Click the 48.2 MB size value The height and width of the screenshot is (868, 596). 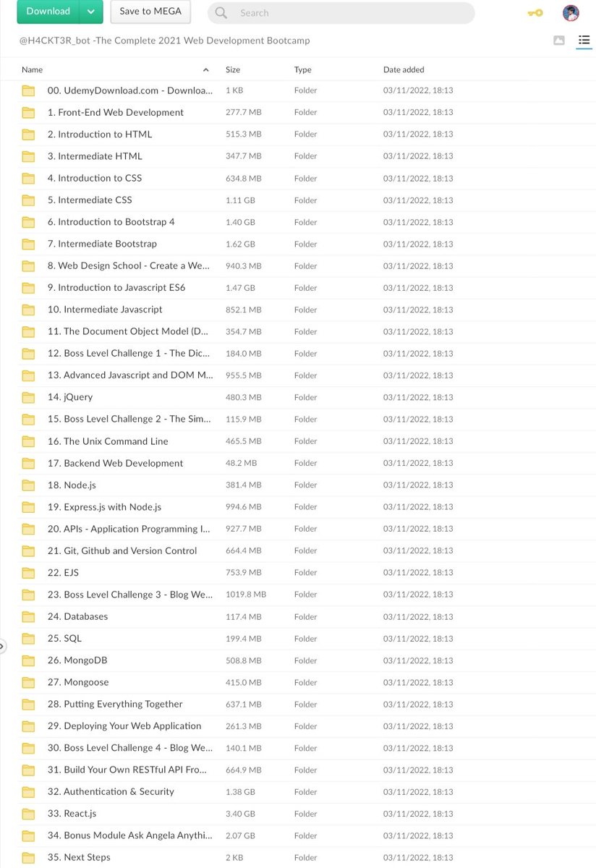(x=242, y=463)
